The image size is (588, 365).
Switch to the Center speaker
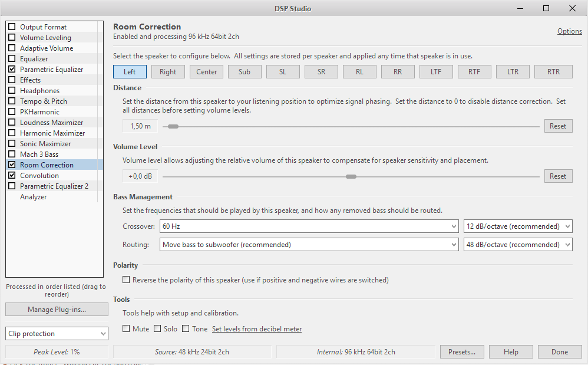click(x=206, y=72)
